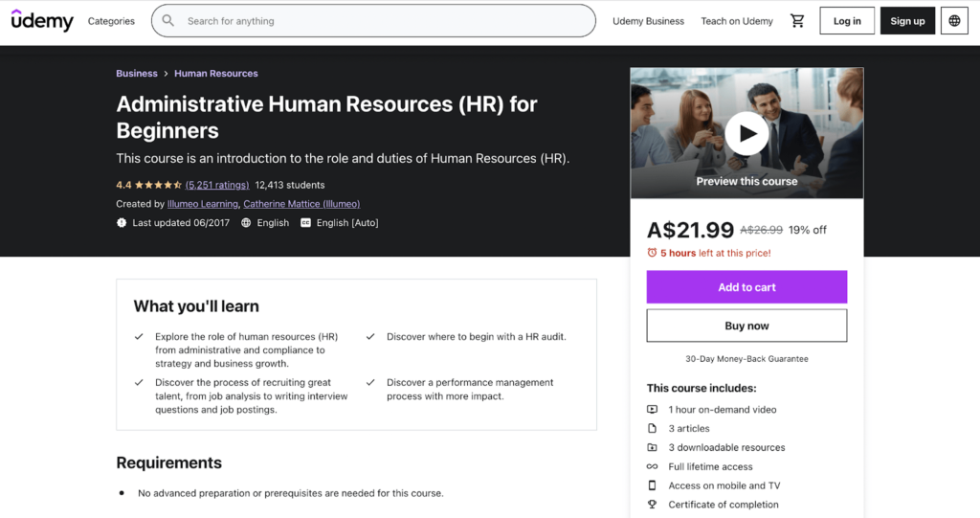The width and height of the screenshot is (980, 518).
Task: Play the course preview video
Action: pos(746,133)
